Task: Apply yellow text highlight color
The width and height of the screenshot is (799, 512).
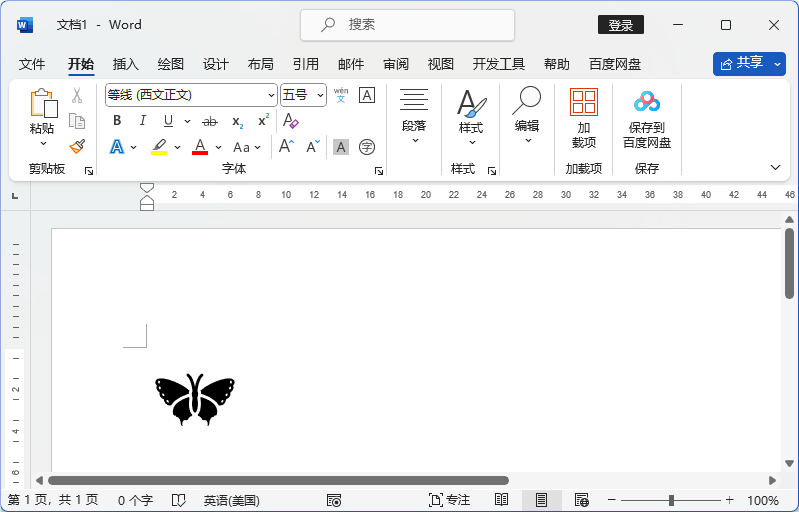Action: tap(159, 147)
